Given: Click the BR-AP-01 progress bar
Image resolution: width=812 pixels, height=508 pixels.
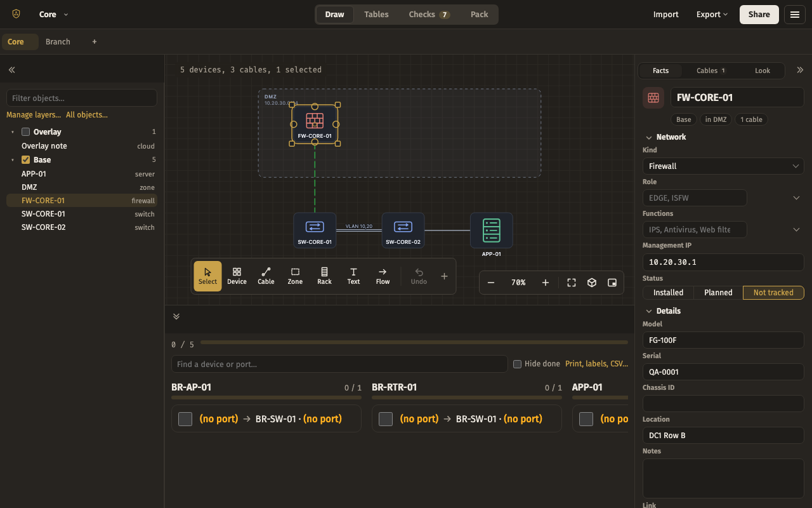Looking at the screenshot, I should click(x=266, y=398).
